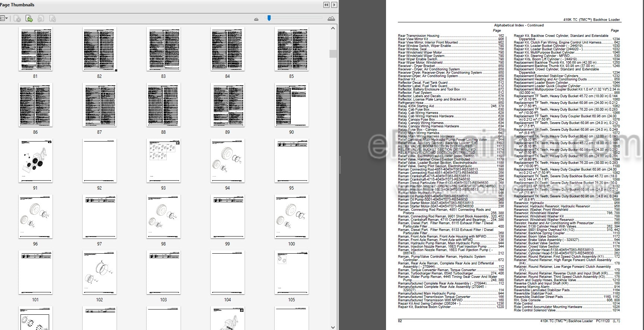
Task: Select page 92 thumbnail
Action: (x=99, y=161)
